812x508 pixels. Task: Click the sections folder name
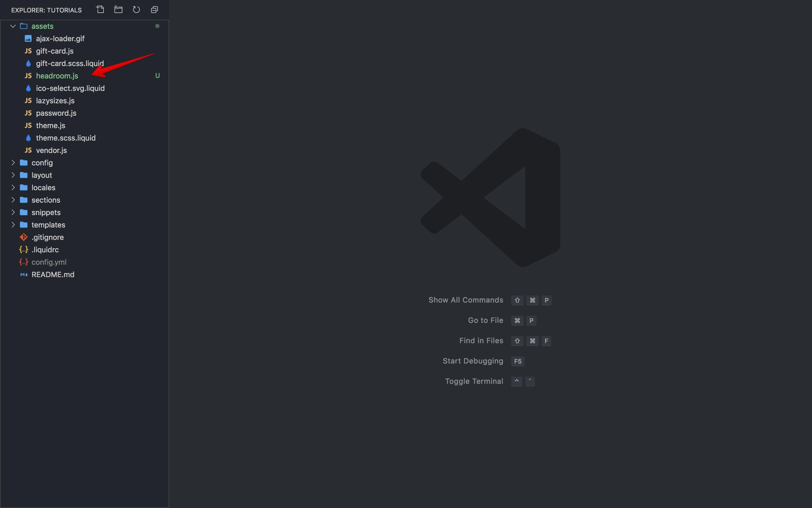pos(46,200)
